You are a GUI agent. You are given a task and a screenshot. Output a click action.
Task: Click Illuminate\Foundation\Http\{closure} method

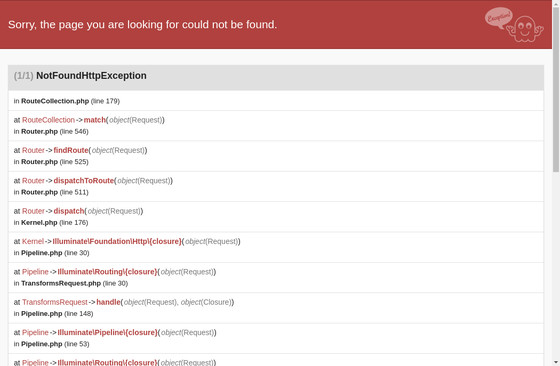point(117,241)
